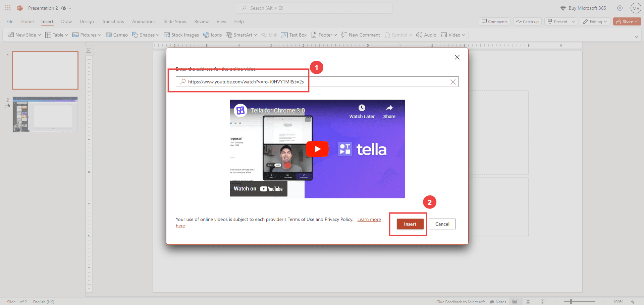Click the cloud save status icon

click(63, 8)
